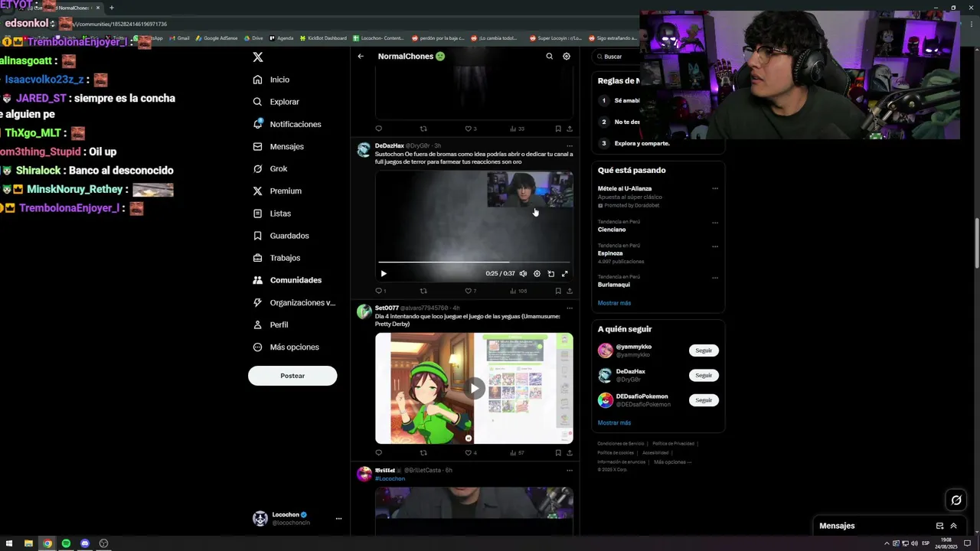Open Windows Start menu
The height and width of the screenshot is (551, 980).
click(x=9, y=543)
